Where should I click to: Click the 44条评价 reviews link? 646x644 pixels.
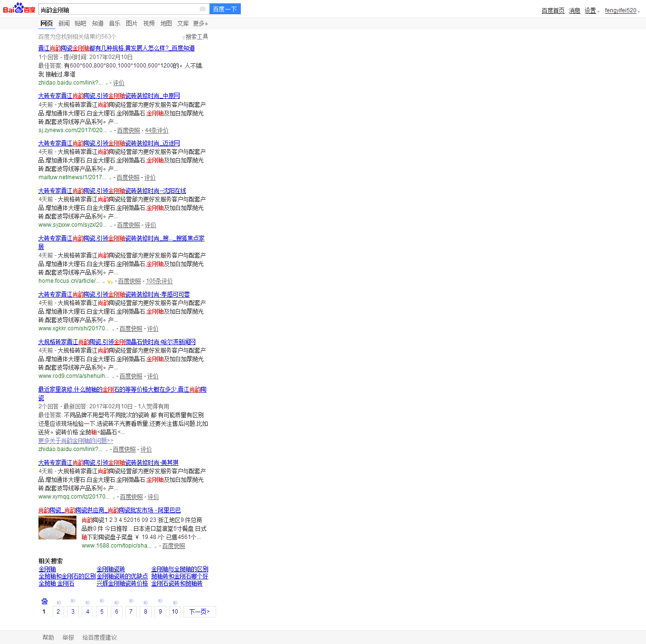[x=157, y=130]
